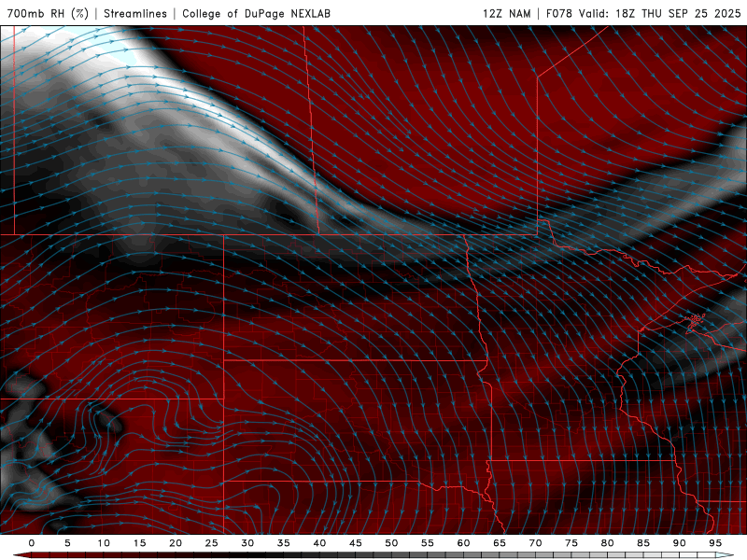Click the colorbar label '55'
This screenshot has height=560, width=747.
click(428, 543)
